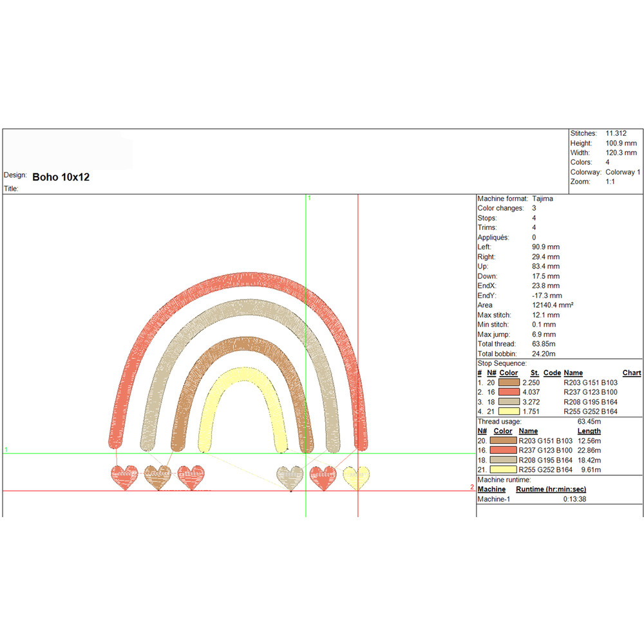Click the Code column header
This screenshot has width=644, height=644.
coord(552,373)
